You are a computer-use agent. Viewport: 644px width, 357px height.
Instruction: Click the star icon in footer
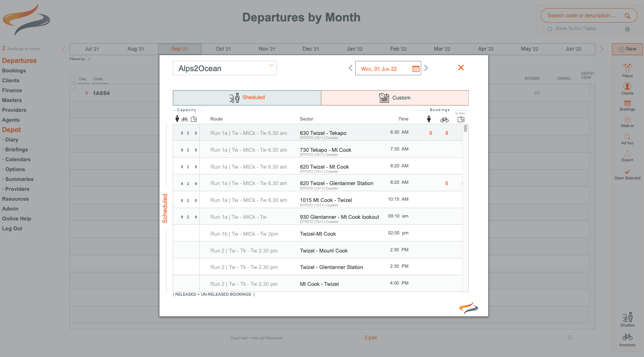570,337
